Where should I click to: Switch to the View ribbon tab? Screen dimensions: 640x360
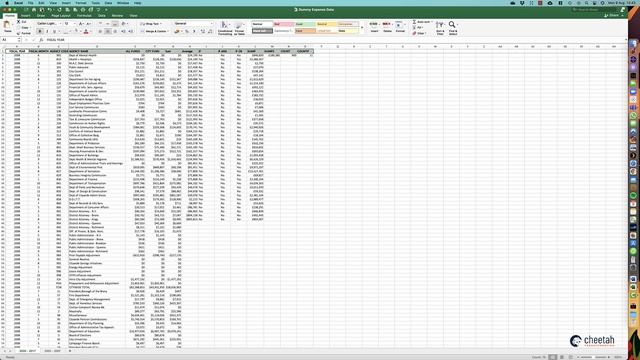(x=133, y=16)
